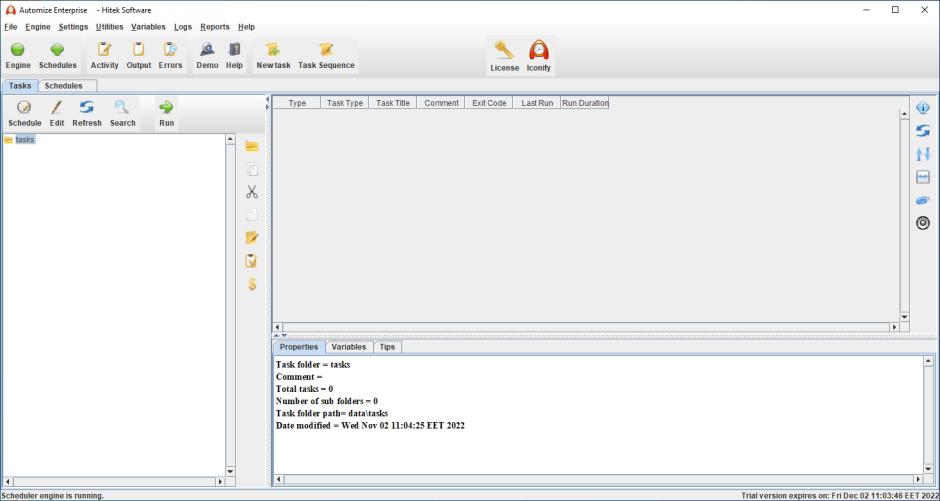Open the Tips tab
The height and width of the screenshot is (501, 940).
387,347
